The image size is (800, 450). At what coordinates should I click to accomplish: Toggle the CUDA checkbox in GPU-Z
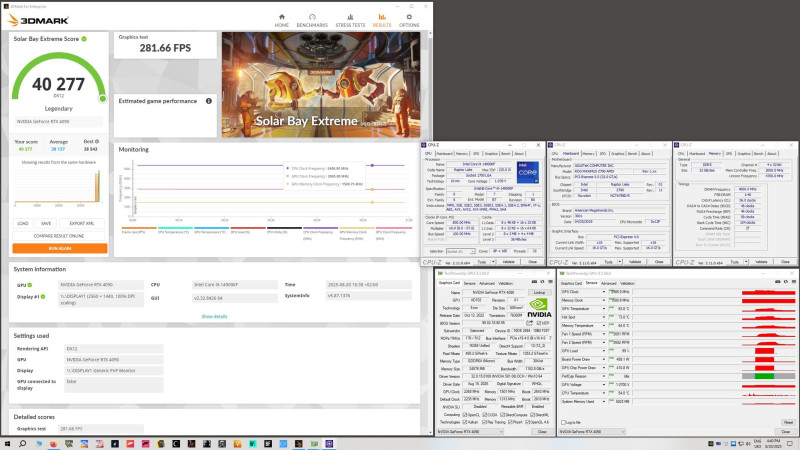click(485, 415)
